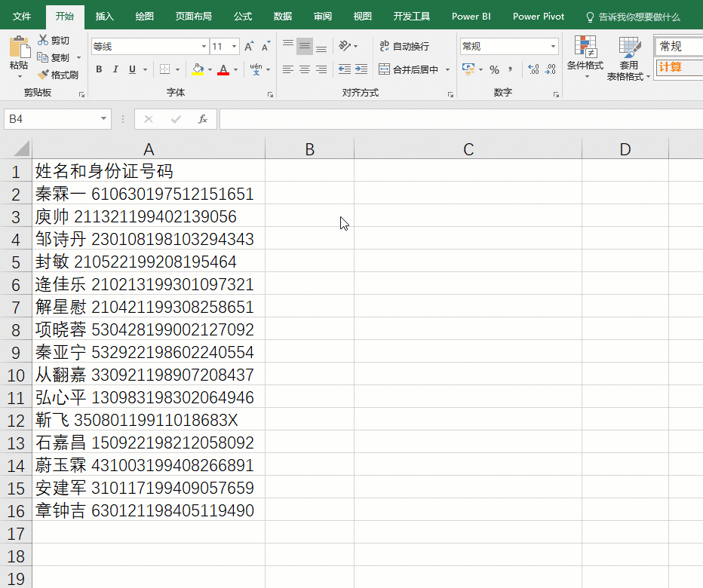Click the yellow Fill Color bucket
The width and height of the screenshot is (703, 588).
[198, 69]
